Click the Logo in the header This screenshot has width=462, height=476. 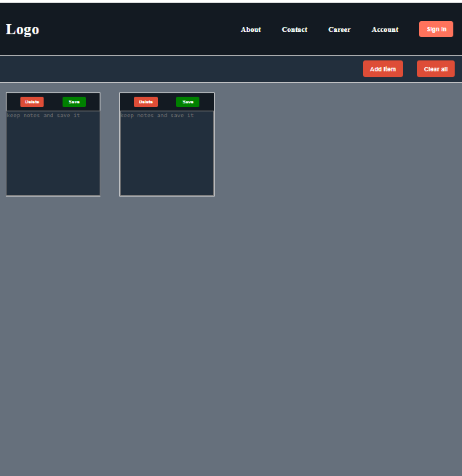[23, 30]
